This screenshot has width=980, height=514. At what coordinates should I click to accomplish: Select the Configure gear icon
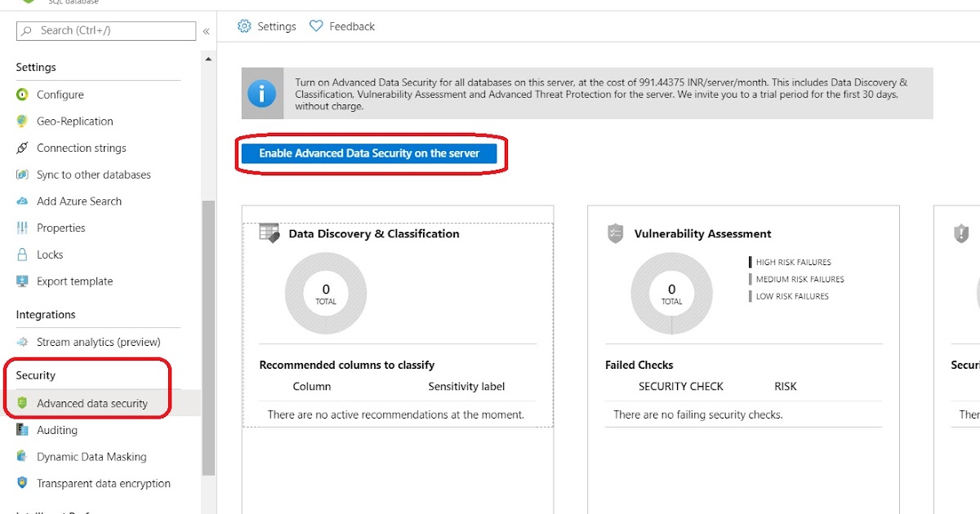[24, 95]
